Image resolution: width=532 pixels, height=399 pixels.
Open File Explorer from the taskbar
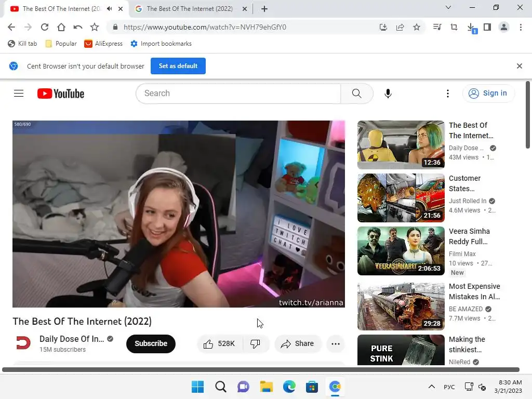[267, 387]
